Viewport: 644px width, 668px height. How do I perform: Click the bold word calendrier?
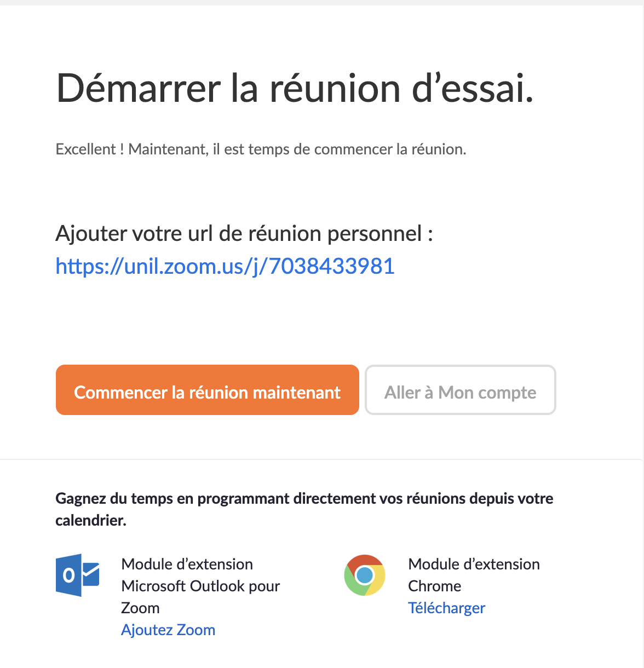90,521
